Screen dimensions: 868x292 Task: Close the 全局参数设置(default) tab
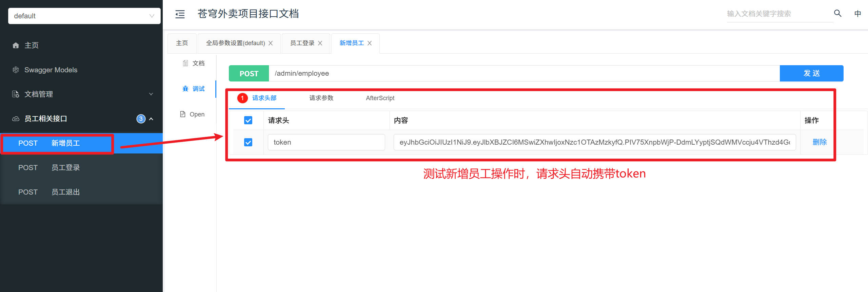[271, 43]
